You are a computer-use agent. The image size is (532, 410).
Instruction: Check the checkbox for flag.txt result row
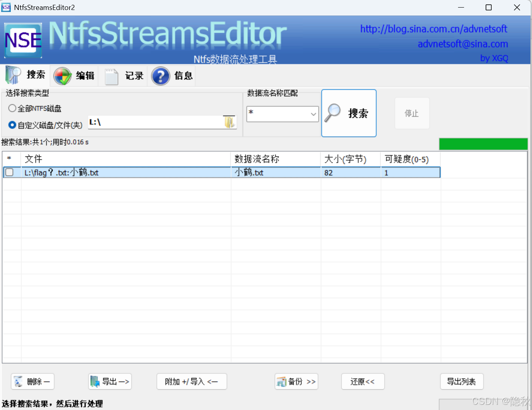click(x=9, y=172)
